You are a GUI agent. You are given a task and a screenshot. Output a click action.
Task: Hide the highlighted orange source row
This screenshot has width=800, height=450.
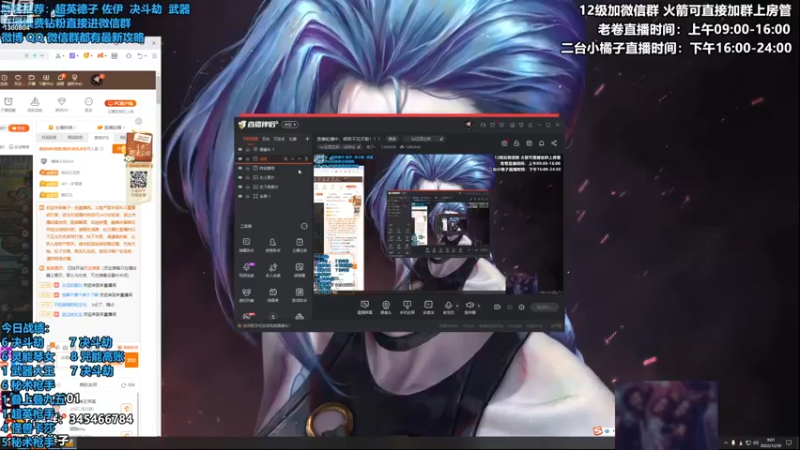[240, 159]
